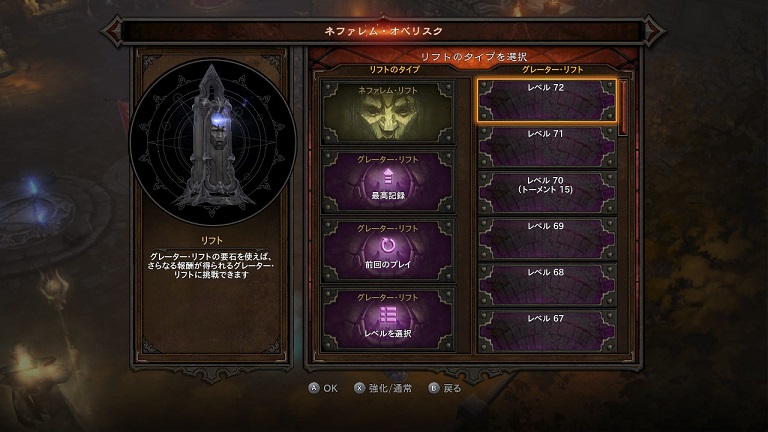The image size is (768, 432).
Task: Click the 前回のプレイ label text
Action: point(388,264)
